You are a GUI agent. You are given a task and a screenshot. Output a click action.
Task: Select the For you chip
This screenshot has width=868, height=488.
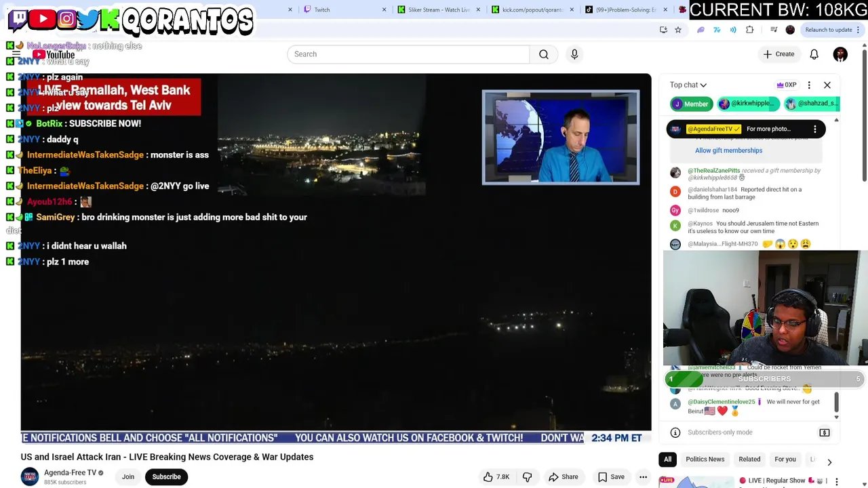pyautogui.click(x=785, y=460)
